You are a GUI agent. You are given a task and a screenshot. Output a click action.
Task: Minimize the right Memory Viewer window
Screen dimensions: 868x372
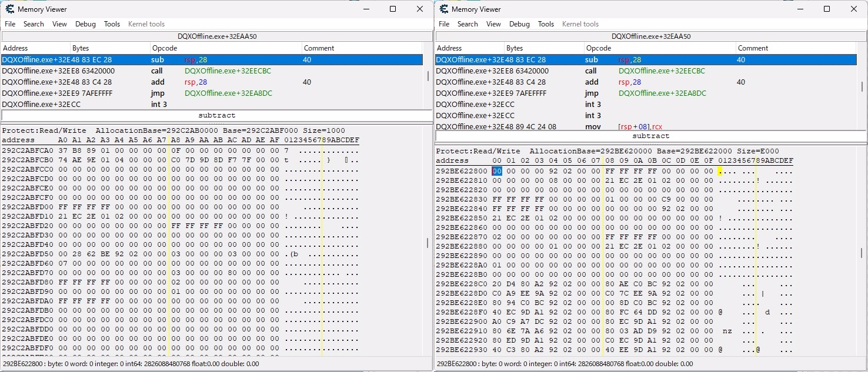tap(800, 9)
